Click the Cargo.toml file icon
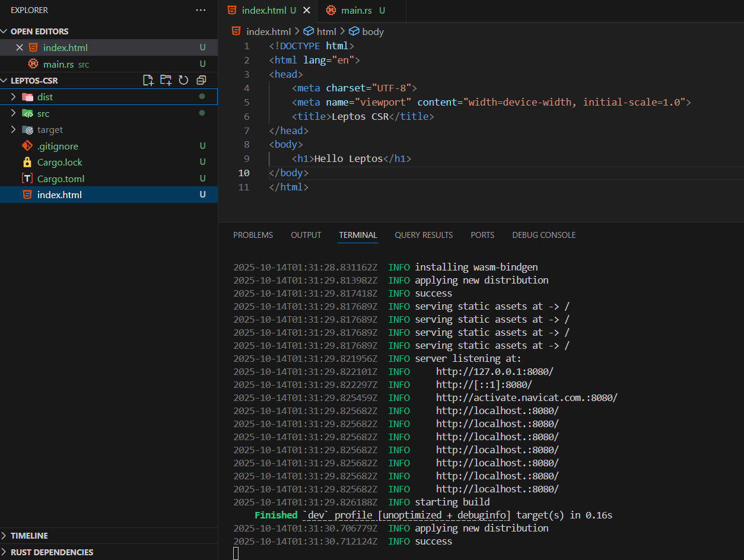The height and width of the screenshot is (560, 744). click(x=27, y=179)
